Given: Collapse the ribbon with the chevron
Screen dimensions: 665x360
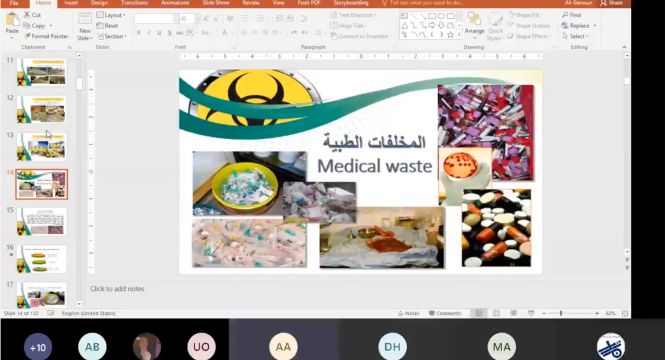Looking at the screenshot, I should [x=624, y=47].
